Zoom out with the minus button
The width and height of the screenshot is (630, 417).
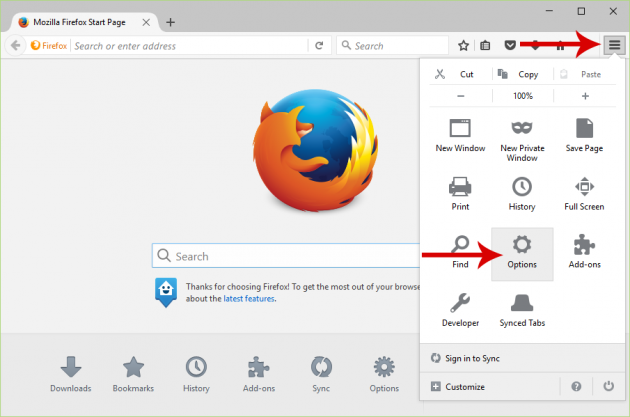pos(461,96)
